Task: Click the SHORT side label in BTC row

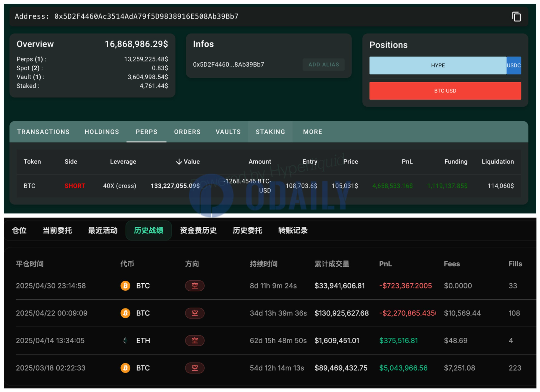Action: [x=75, y=186]
